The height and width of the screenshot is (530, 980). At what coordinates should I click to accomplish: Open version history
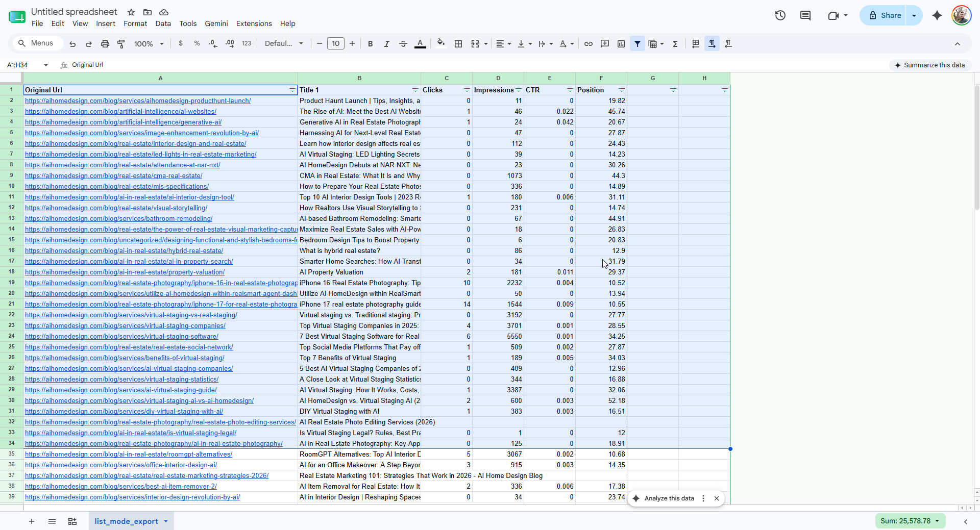[x=780, y=15]
